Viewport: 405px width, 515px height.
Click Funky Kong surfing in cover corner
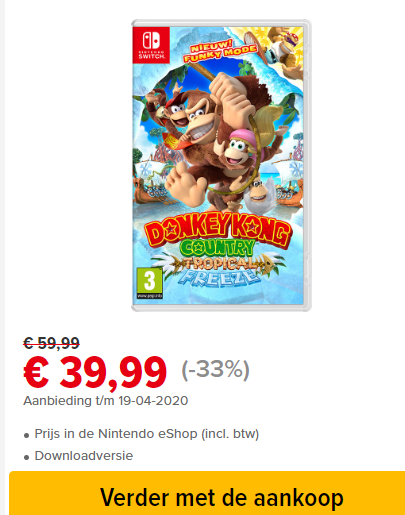point(283,47)
